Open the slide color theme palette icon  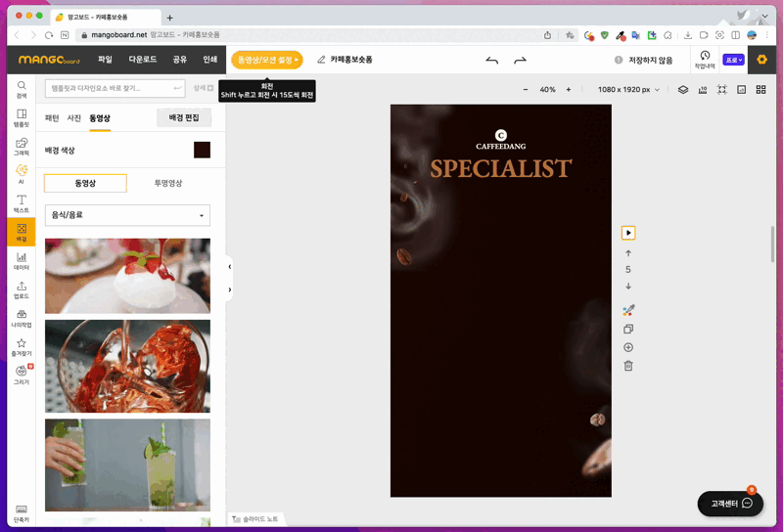pos(628,310)
